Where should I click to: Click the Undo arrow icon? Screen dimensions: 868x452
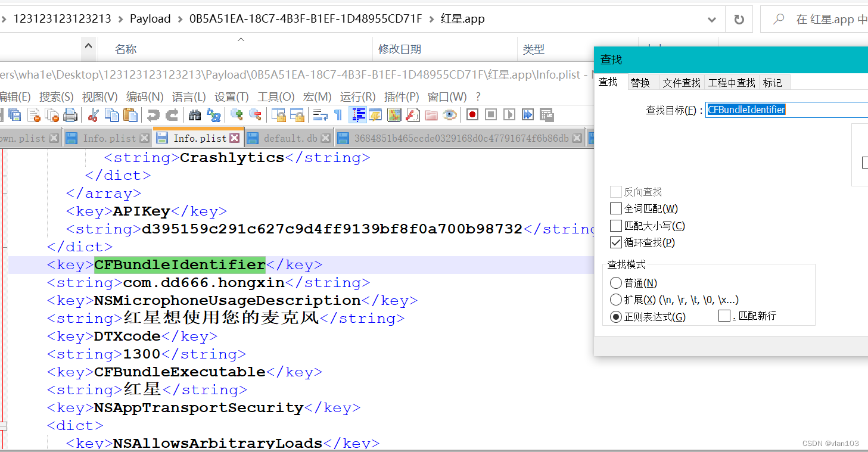click(153, 114)
